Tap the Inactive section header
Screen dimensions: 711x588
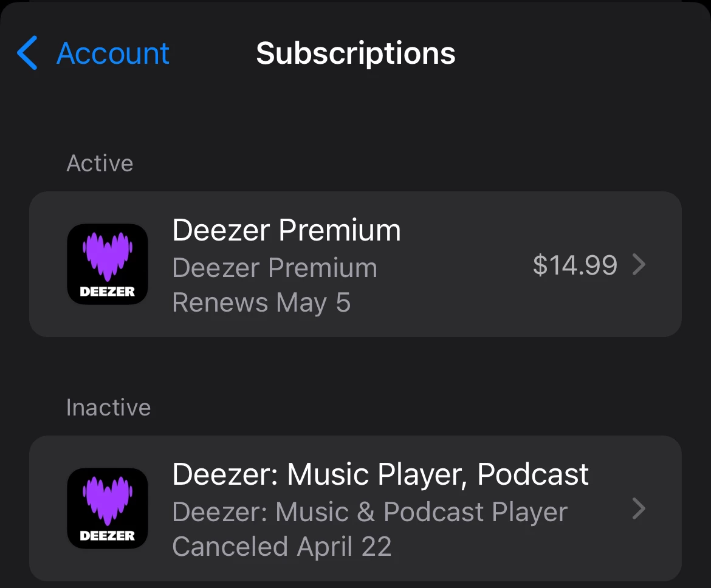click(x=108, y=408)
